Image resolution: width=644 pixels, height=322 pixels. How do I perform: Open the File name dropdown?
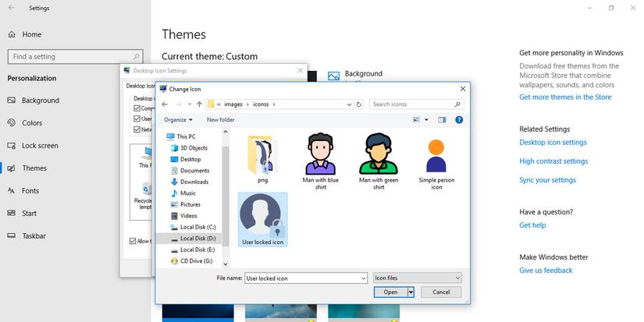pyautogui.click(x=364, y=278)
